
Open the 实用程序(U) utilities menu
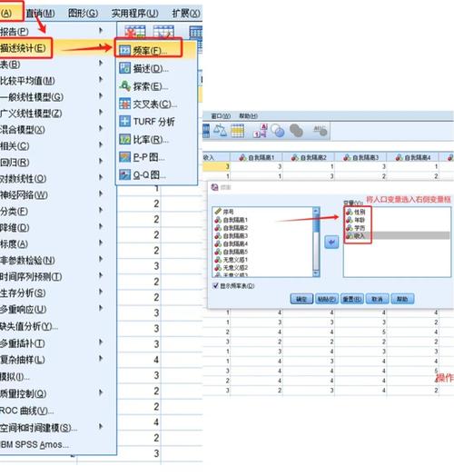coord(134,13)
